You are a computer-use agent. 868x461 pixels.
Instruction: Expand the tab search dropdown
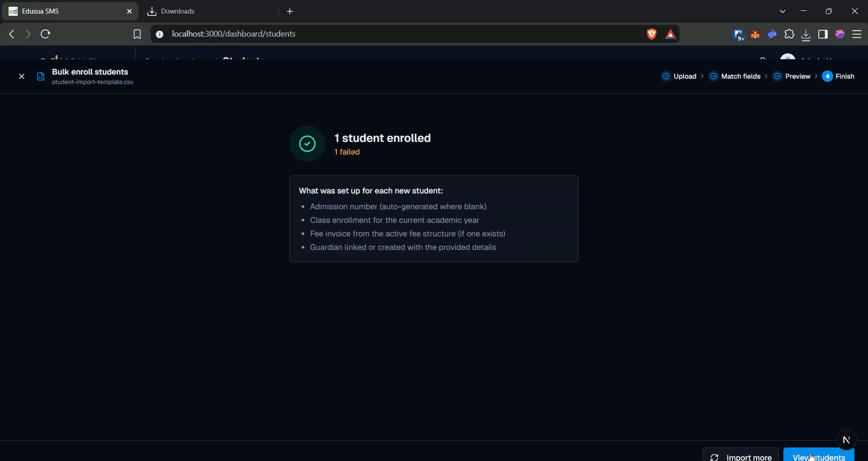point(783,11)
